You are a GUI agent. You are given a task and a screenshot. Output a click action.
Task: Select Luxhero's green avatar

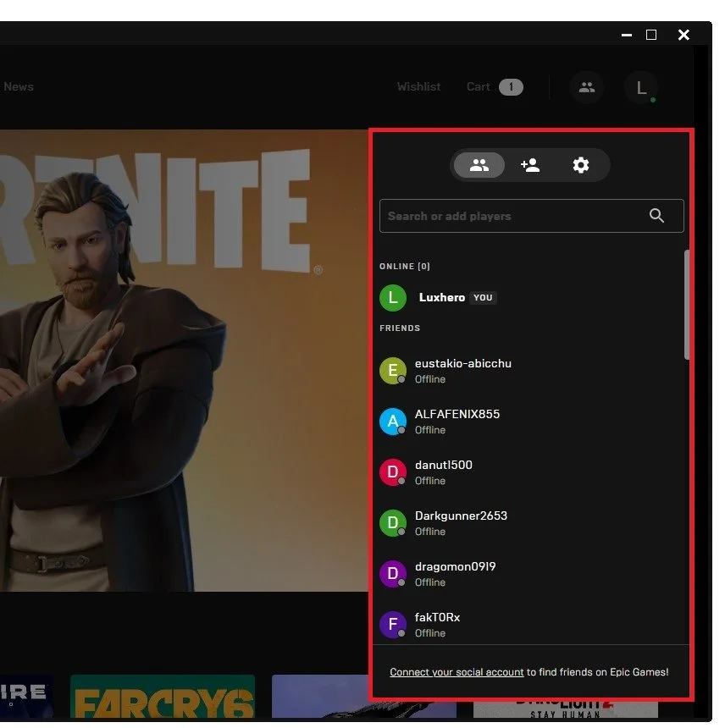pos(392,297)
